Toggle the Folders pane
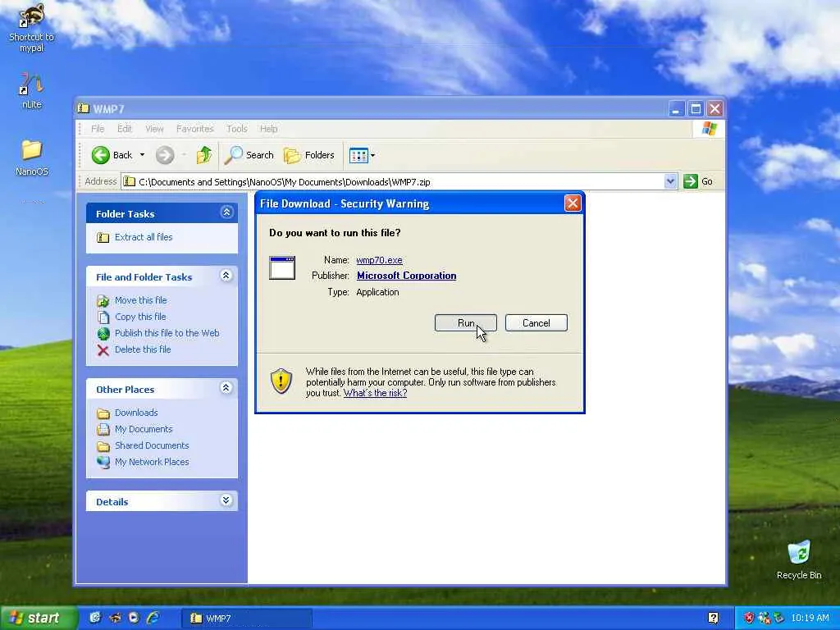This screenshot has width=840, height=630. pos(309,155)
